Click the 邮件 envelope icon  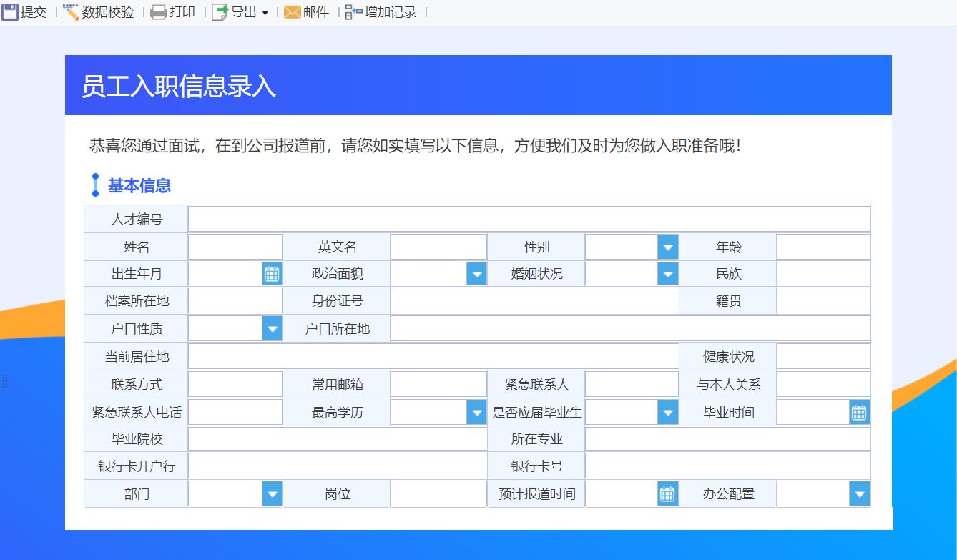pos(293,12)
